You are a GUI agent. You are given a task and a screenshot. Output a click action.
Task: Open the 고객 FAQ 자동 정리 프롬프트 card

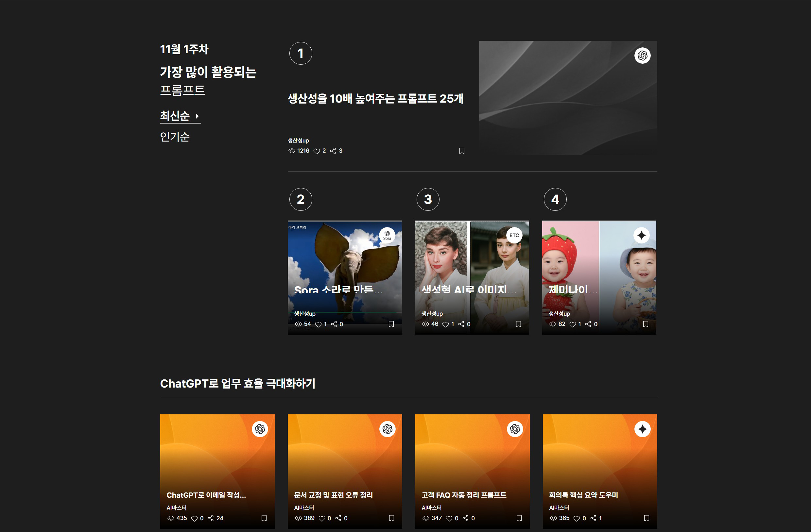464,495
